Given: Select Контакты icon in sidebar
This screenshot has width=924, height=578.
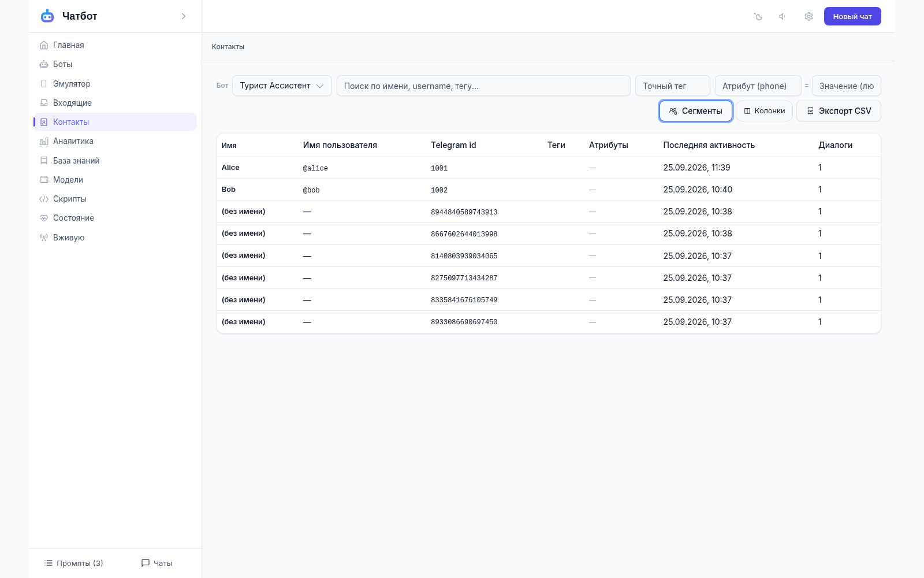Looking at the screenshot, I should (44, 122).
